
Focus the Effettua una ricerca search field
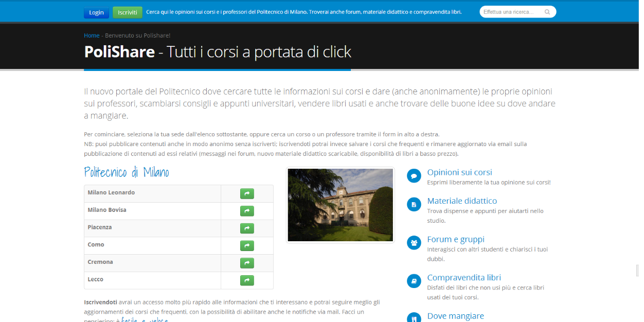[518, 12]
